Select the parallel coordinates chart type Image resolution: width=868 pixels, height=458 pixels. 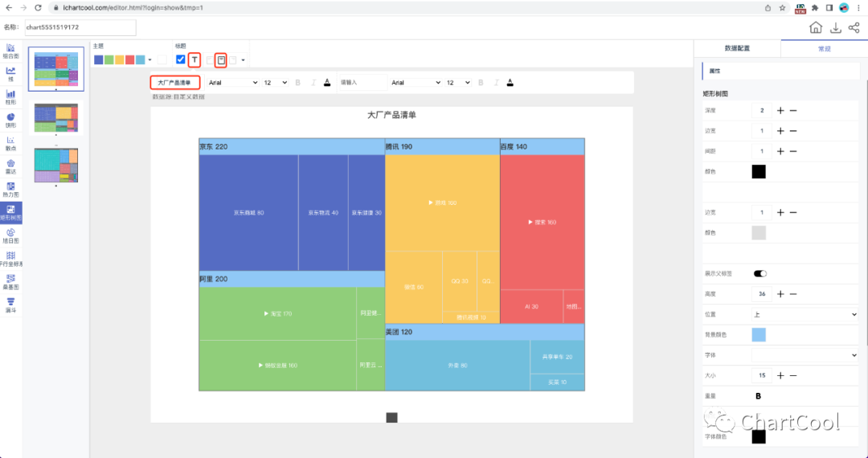(x=10, y=259)
